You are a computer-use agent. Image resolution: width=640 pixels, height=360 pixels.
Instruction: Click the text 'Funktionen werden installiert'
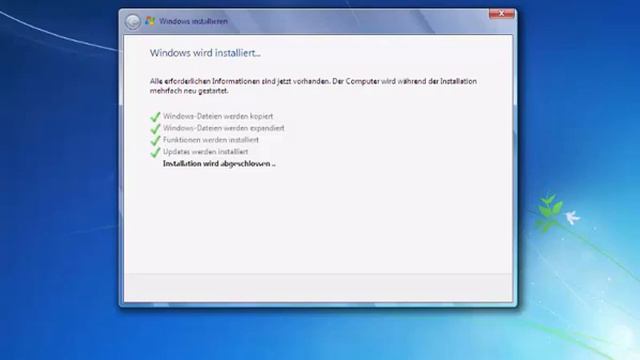click(211, 140)
